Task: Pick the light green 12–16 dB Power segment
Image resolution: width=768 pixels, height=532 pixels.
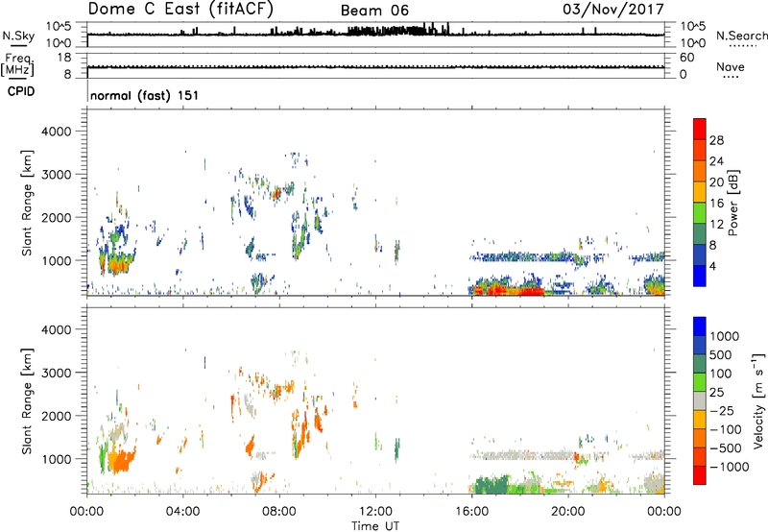Action: click(700, 212)
